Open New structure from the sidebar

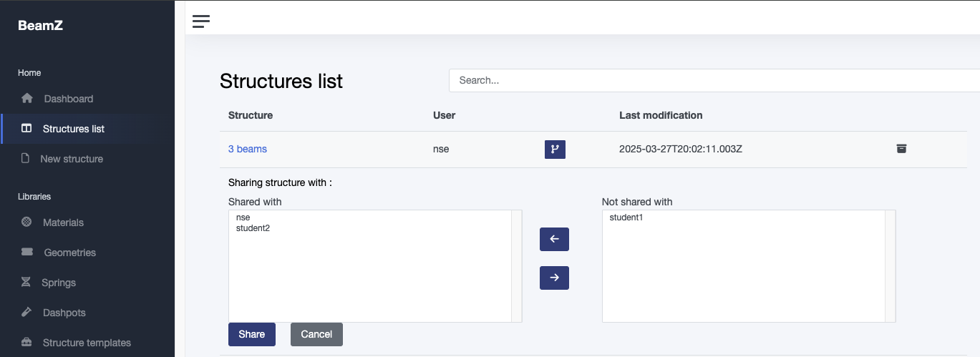[x=72, y=159]
